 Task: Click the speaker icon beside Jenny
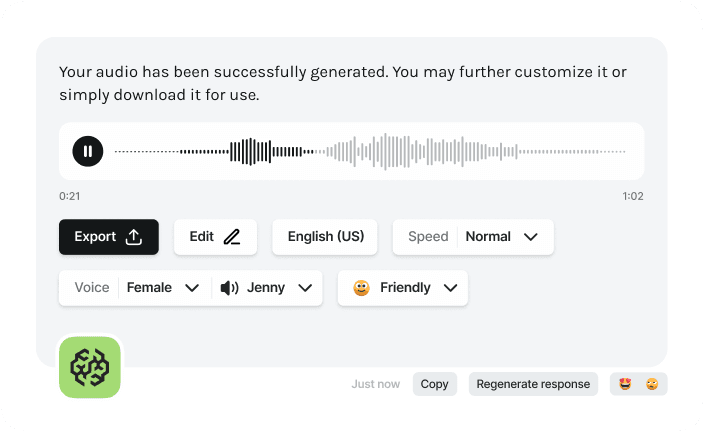(230, 288)
